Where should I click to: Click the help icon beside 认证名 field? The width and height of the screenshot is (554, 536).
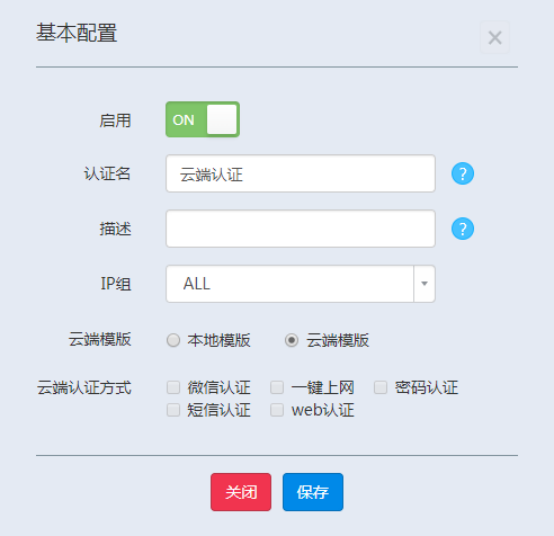(x=462, y=173)
